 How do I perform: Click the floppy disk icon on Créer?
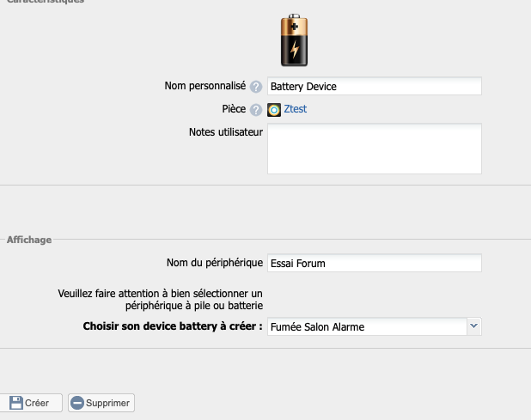[x=15, y=403]
